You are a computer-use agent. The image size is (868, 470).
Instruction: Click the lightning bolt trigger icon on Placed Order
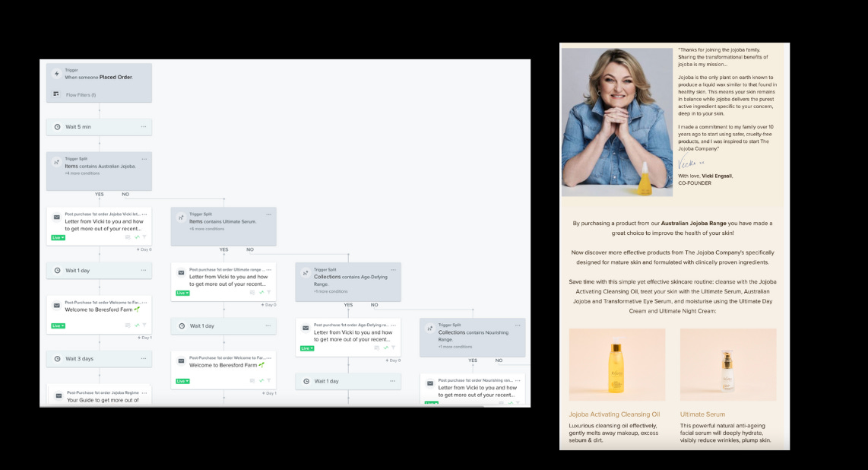(56, 74)
